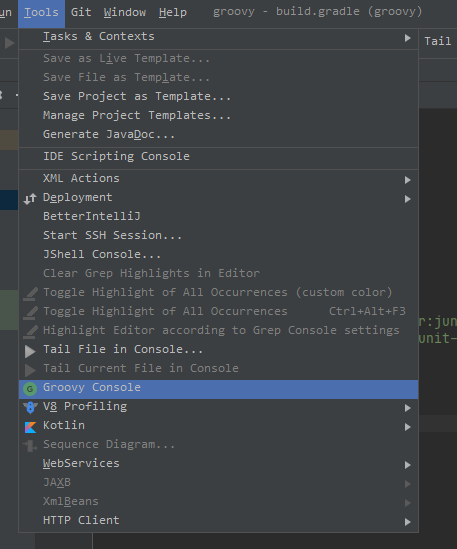Click Clear Grep Highlights in Editor
This screenshot has width=457, height=549.
tap(219, 273)
